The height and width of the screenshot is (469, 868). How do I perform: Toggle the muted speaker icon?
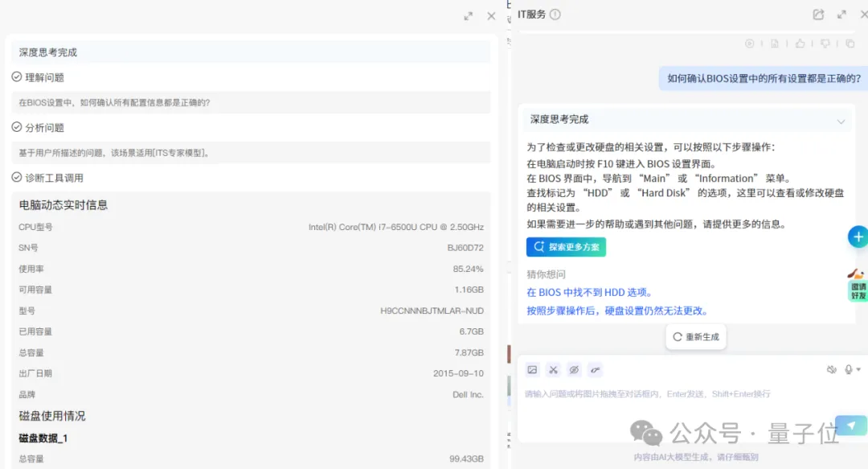point(832,370)
